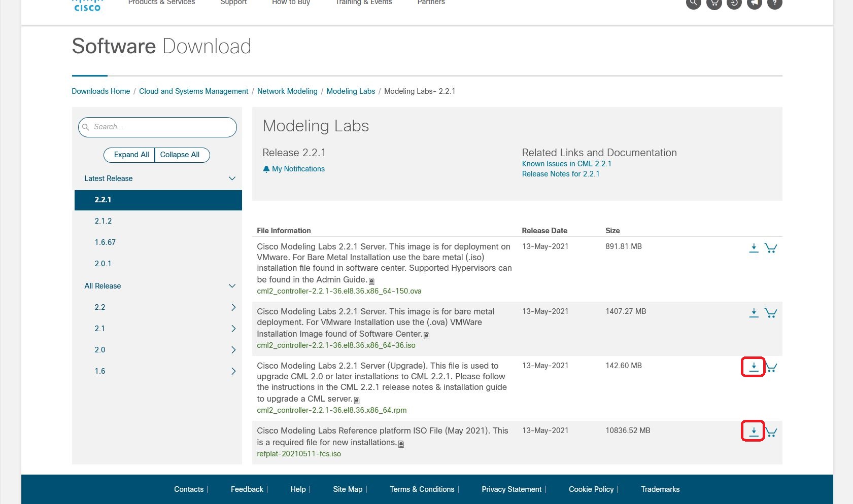Open Privacy Statement footer link
The width and height of the screenshot is (853, 504).
pos(511,489)
